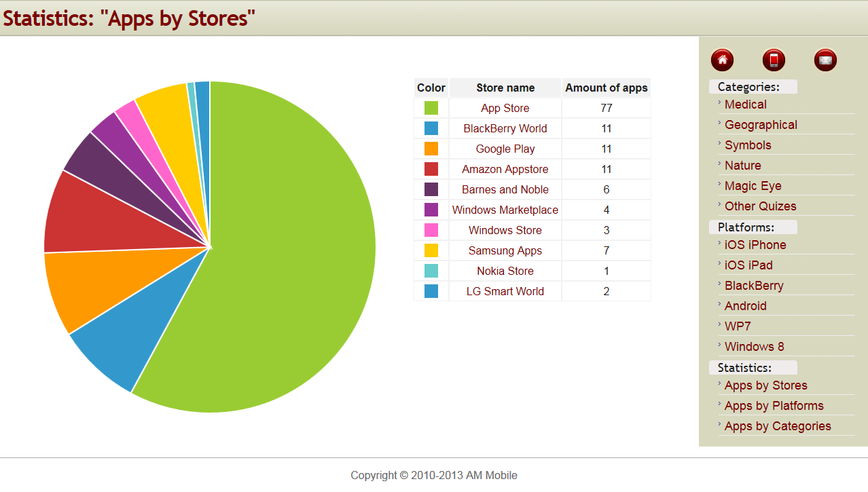Screen dimensions: 868x492
Task: Click the Statistics section heading
Action: (744, 368)
